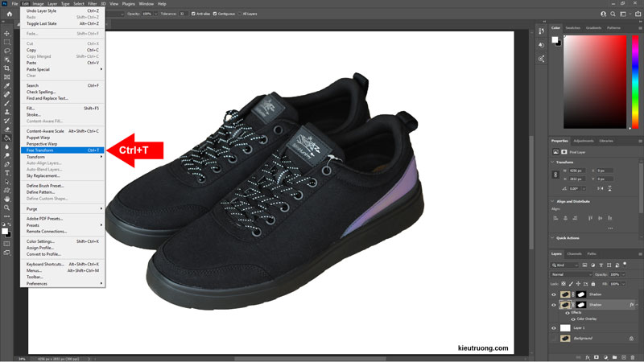This screenshot has height=362, width=644.
Task: Toggle the Contiguous checkbox
Action: (x=215, y=14)
